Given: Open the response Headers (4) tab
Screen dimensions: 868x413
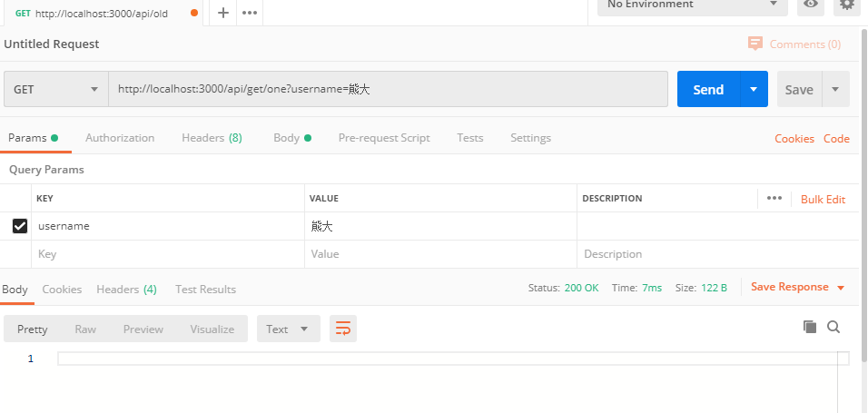Looking at the screenshot, I should [127, 289].
